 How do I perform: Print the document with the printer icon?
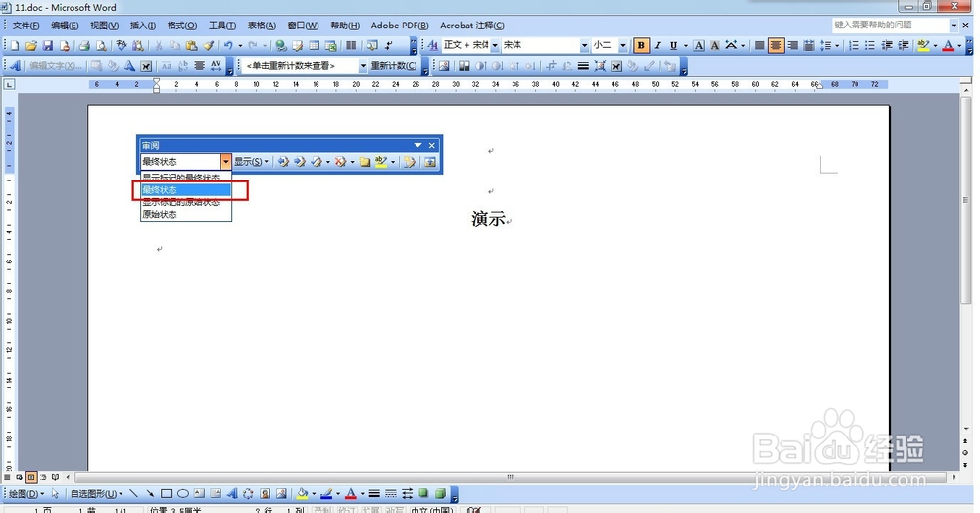(x=84, y=46)
